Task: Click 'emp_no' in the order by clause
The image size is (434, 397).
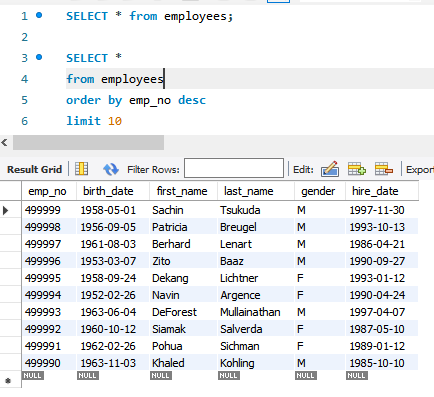Action: [x=150, y=100]
